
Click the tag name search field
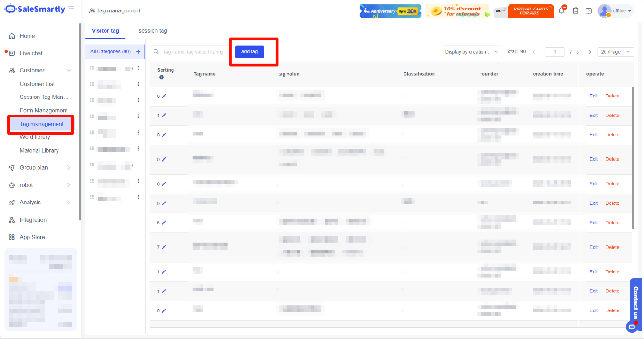[x=192, y=52]
